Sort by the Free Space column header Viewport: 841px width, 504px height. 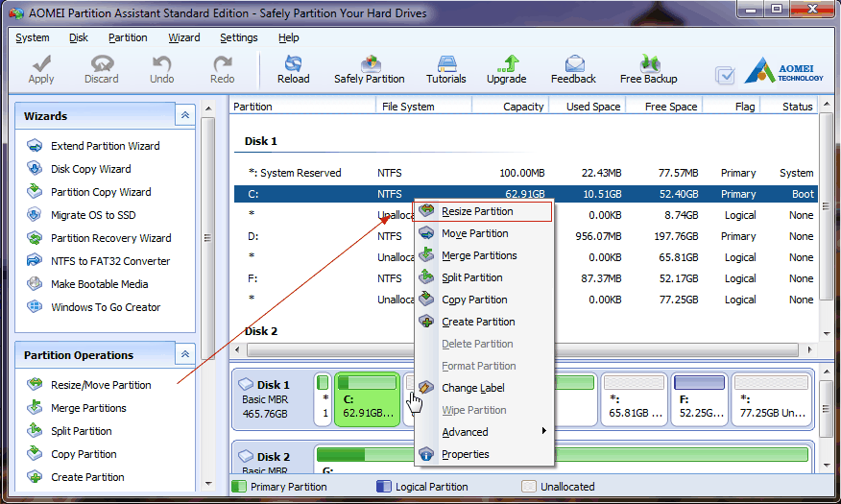click(x=664, y=107)
